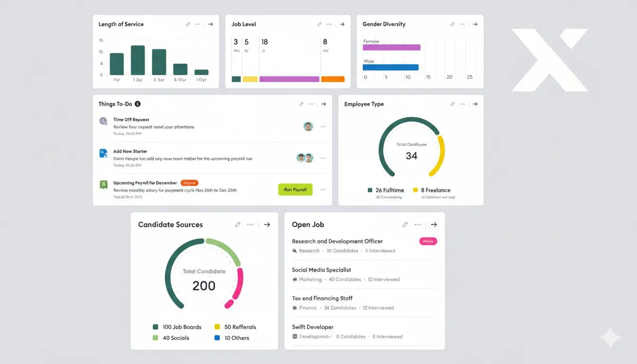
Task: Open Job Level details via arrow icon
Action: [342, 24]
